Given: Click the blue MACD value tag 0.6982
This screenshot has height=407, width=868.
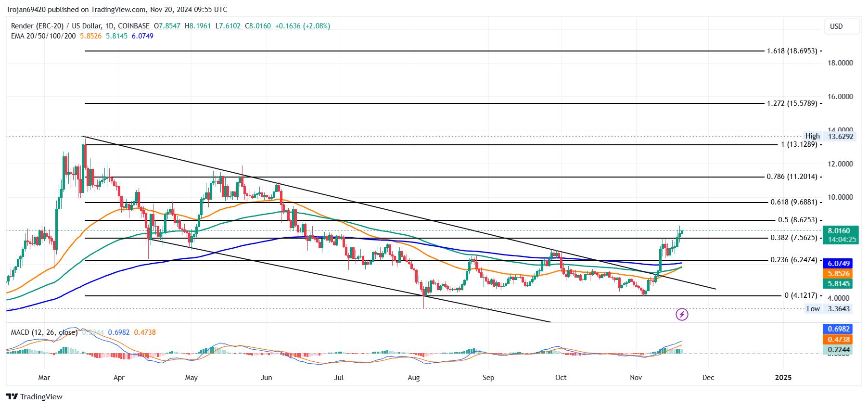Looking at the screenshot, I should point(838,329).
